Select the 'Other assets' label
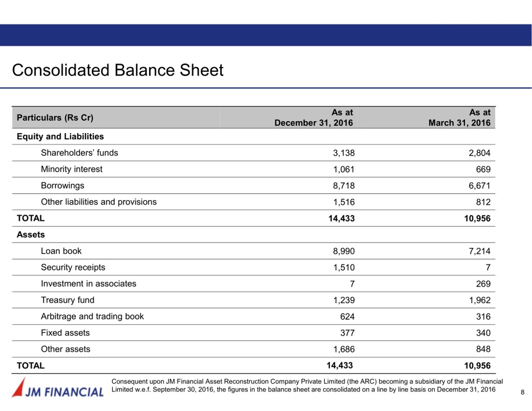The width and height of the screenshot is (532, 411). pos(65,349)
